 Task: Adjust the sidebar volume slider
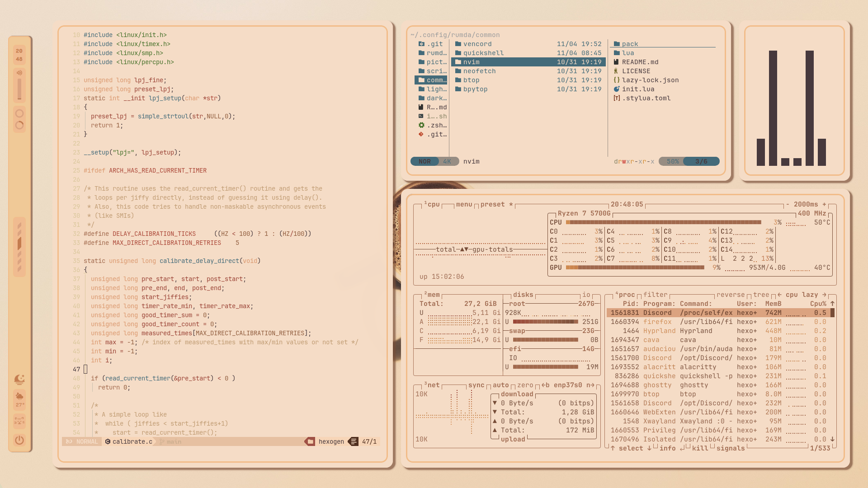pos(19,89)
